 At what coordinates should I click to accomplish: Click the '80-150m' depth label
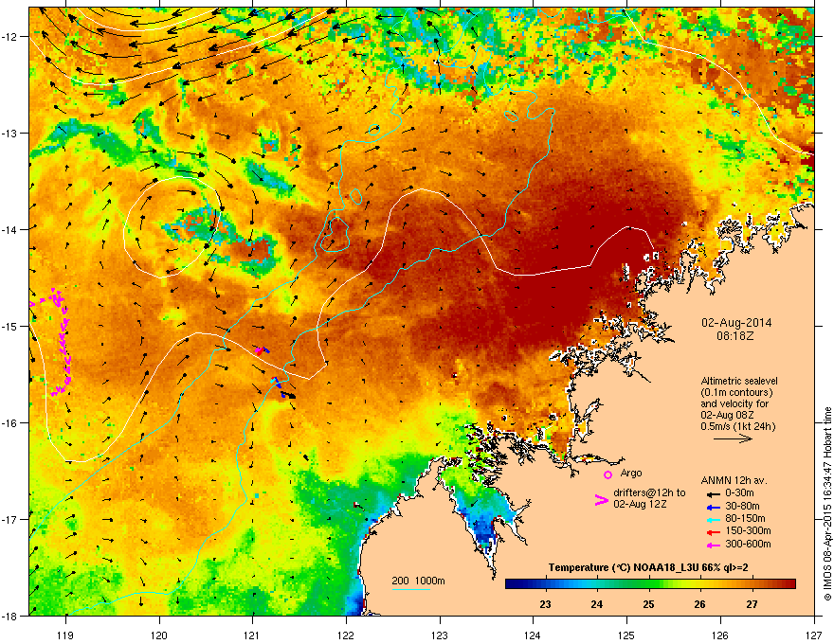[x=745, y=518]
